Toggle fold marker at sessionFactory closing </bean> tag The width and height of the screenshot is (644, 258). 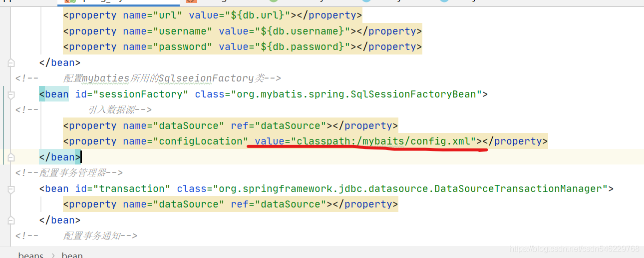[x=11, y=157]
